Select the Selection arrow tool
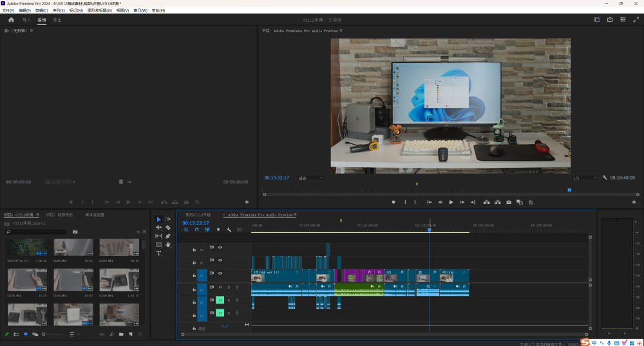Image resolution: width=644 pixels, height=346 pixels. pos(158,219)
